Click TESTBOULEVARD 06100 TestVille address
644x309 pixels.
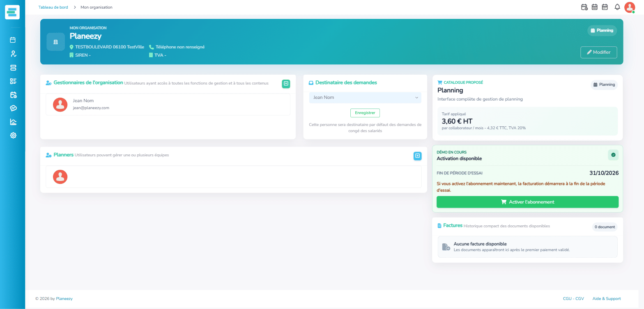coord(110,47)
